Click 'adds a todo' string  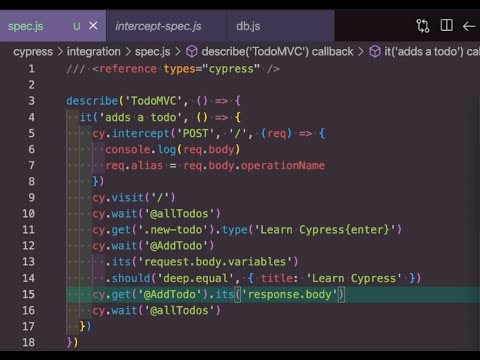(x=140, y=117)
